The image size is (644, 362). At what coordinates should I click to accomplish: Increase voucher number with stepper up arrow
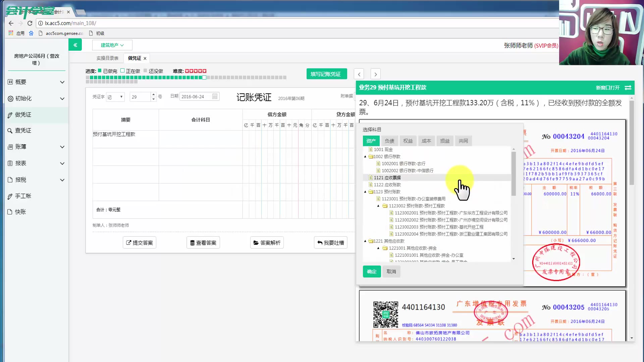153,95
